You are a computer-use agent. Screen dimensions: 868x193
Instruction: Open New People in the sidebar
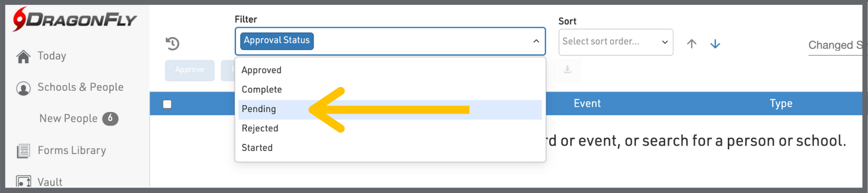tap(69, 119)
